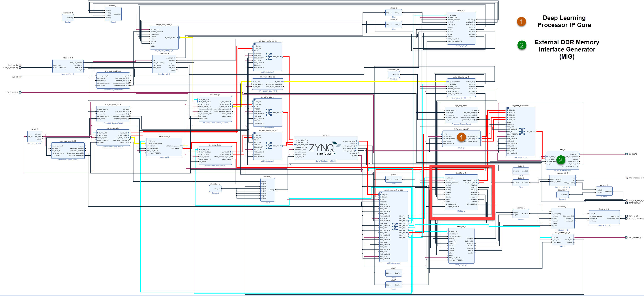
Task: Click the sys_rst external input port symbol
Action: coord(20,77)
